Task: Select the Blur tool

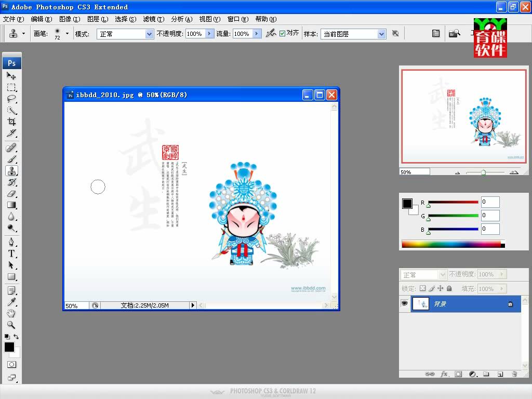Action: 11,217
